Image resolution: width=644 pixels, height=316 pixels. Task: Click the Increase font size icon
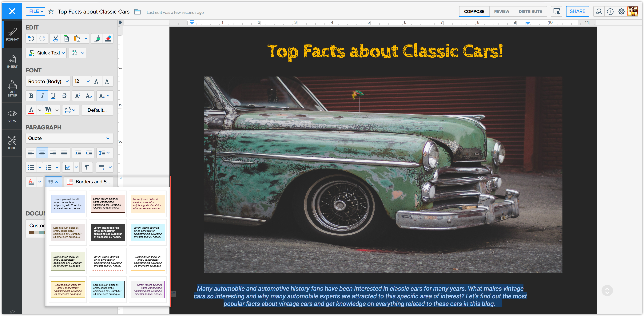click(97, 81)
